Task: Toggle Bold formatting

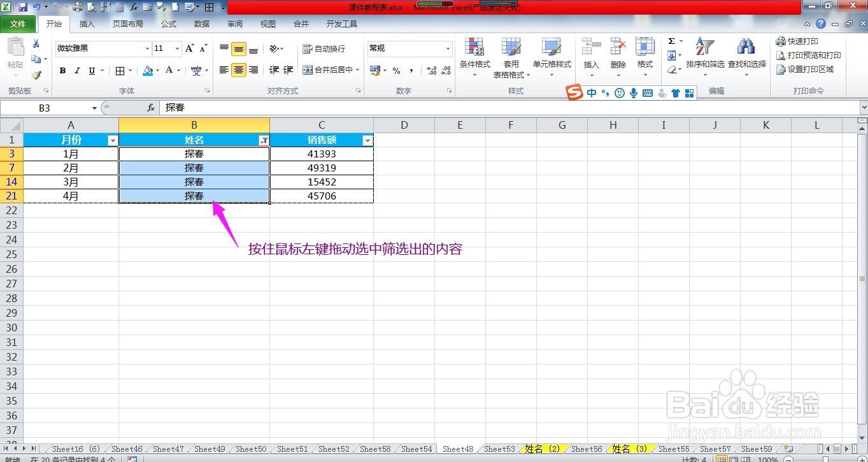Action: tap(62, 71)
